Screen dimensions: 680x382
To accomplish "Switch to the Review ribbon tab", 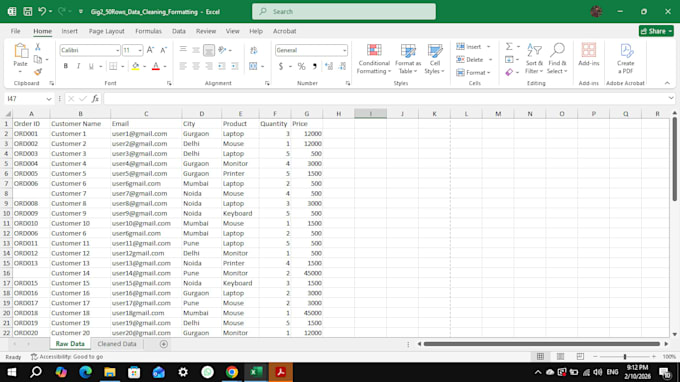I will tap(206, 31).
